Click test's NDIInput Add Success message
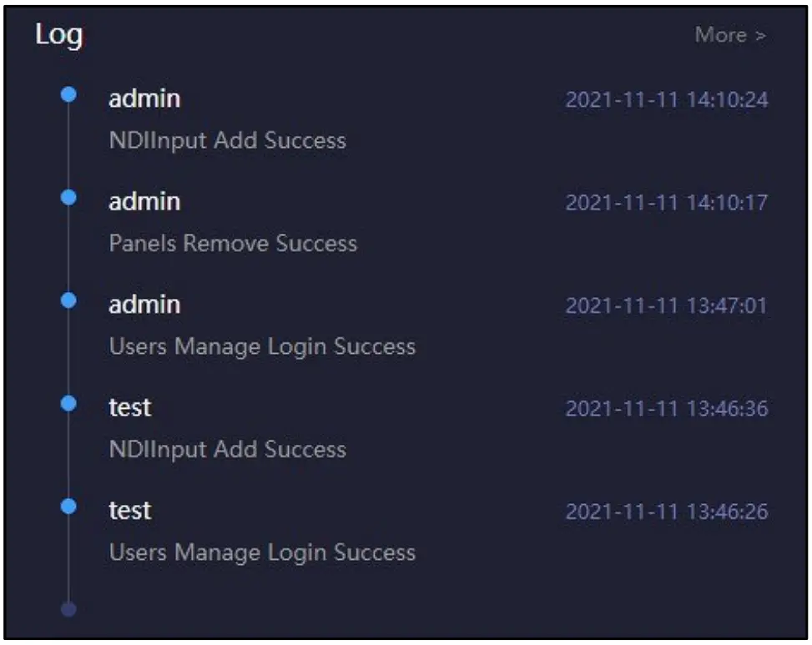Image resolution: width=812 pixels, height=645 pixels. (x=227, y=450)
